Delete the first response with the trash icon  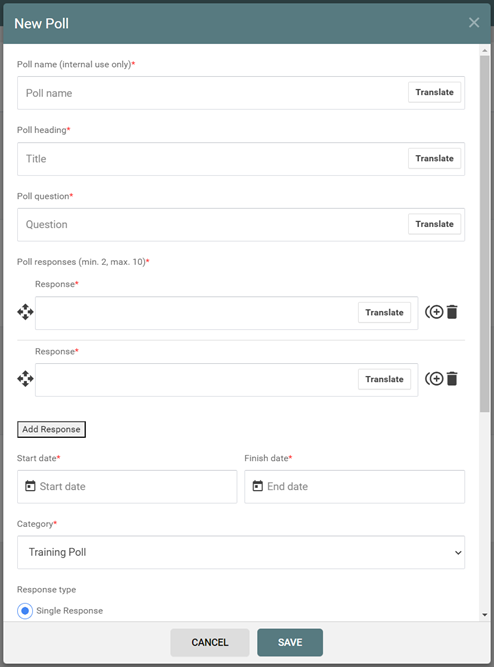(x=452, y=312)
